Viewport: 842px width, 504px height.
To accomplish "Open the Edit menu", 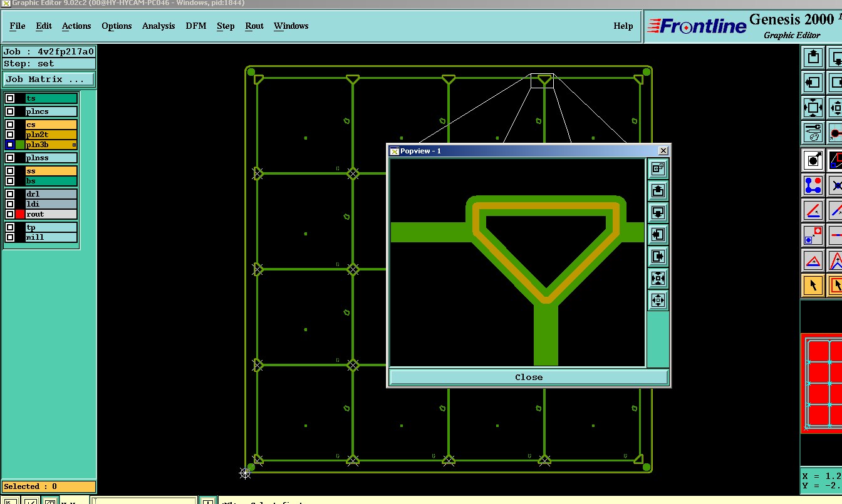I will [x=44, y=26].
